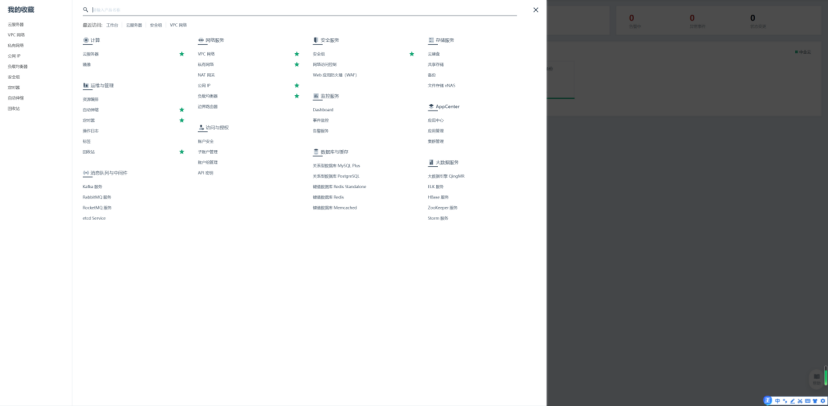Unstar 安全组 in 安全服务 list
Image resolution: width=828 pixels, height=406 pixels.
pos(412,54)
